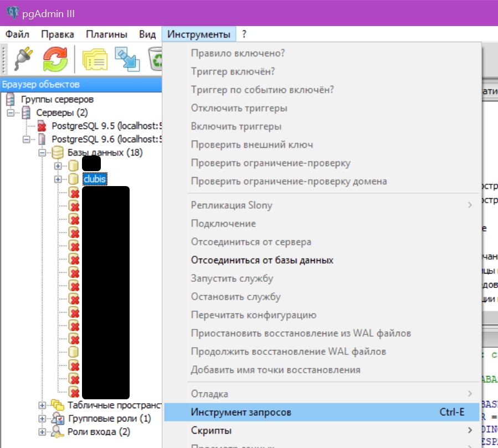This screenshot has width=498, height=448.
Task: Click Триггер включён? menu entry
Action: [321, 71]
